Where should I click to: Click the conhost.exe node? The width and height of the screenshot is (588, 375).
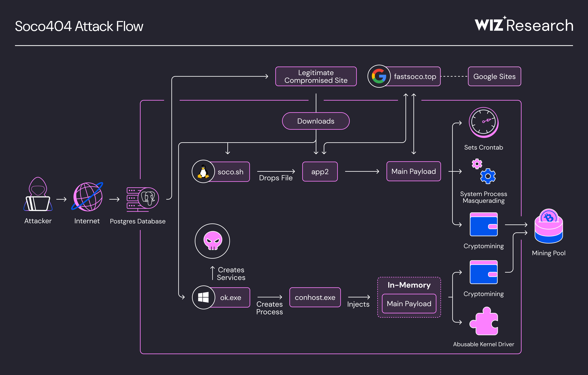[x=315, y=298]
